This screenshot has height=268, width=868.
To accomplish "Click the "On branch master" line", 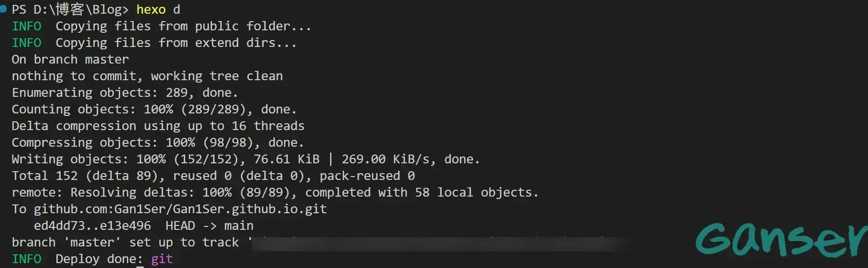I will click(x=70, y=60).
